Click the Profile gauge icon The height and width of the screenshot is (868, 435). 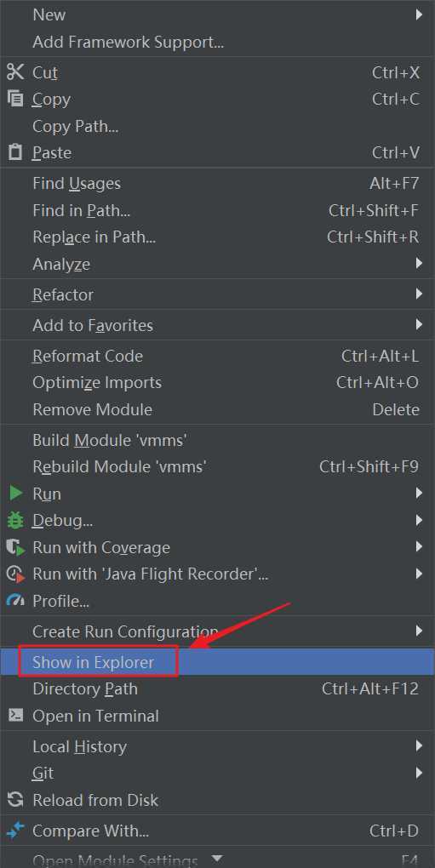(15, 601)
